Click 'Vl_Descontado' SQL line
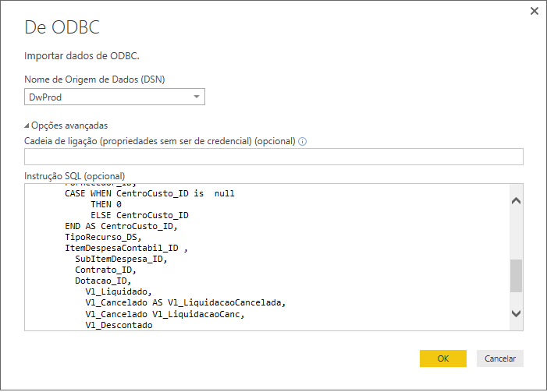Screen dimensions: 547x392 (119, 325)
